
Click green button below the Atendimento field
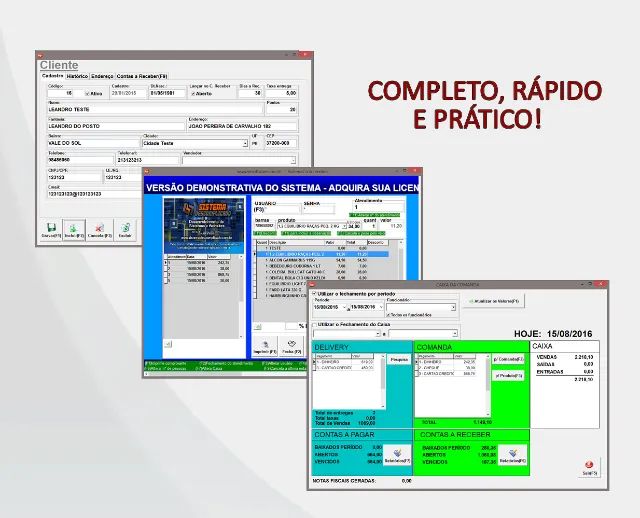(x=375, y=215)
